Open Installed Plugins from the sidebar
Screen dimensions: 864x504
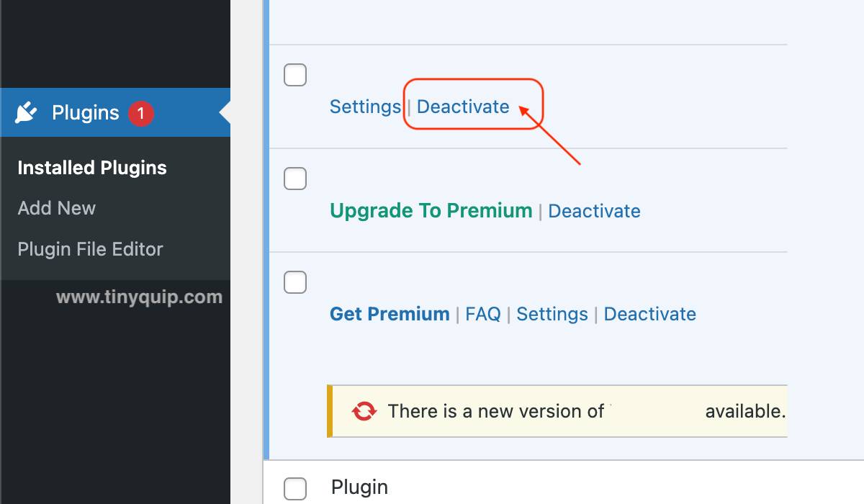(x=92, y=167)
